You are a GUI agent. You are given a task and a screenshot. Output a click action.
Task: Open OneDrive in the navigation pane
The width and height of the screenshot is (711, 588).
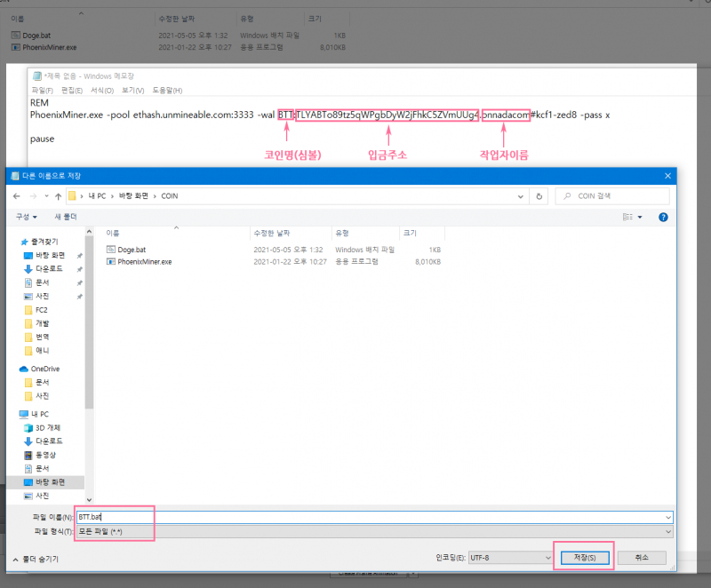(44, 369)
